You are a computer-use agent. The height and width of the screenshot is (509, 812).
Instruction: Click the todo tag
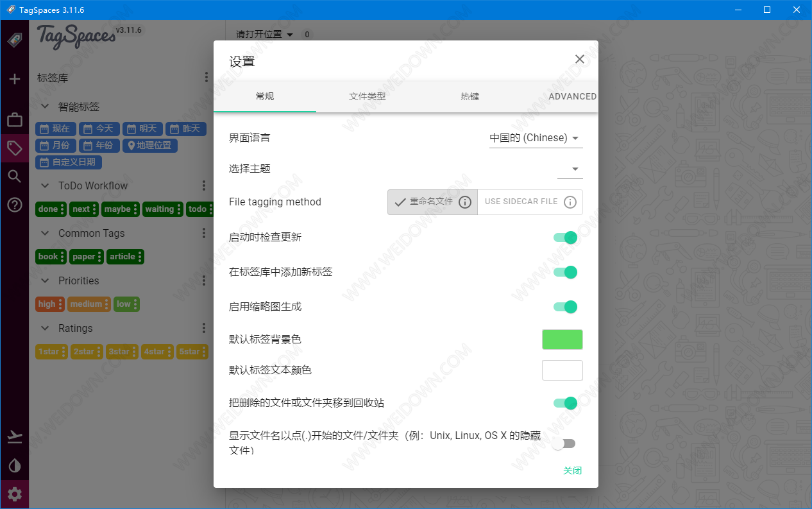pyautogui.click(x=201, y=209)
